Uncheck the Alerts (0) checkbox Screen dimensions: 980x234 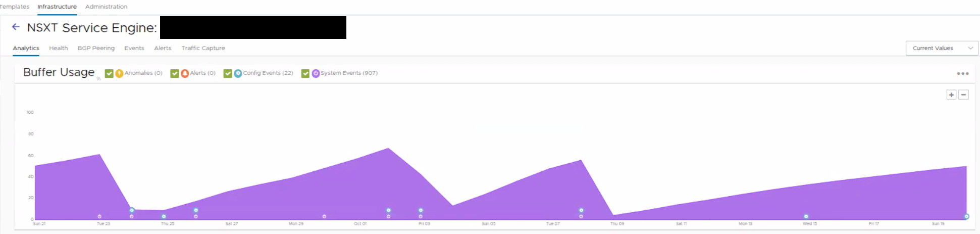click(x=175, y=74)
